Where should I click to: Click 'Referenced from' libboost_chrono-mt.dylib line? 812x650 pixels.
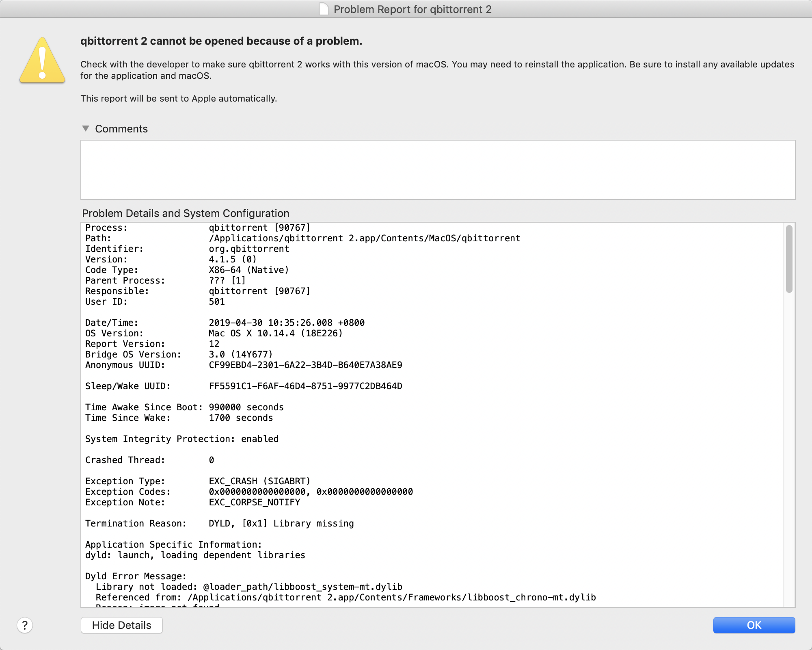click(x=346, y=597)
